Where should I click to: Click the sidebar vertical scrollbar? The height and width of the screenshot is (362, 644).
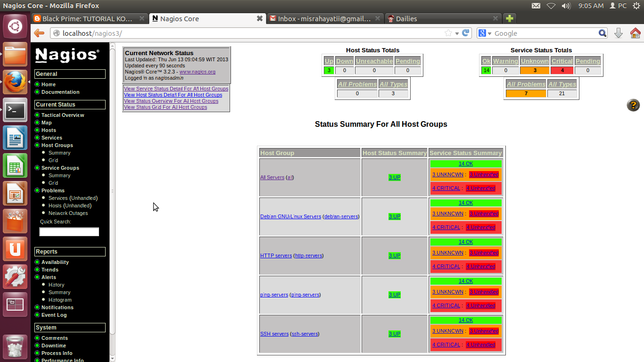(x=112, y=191)
